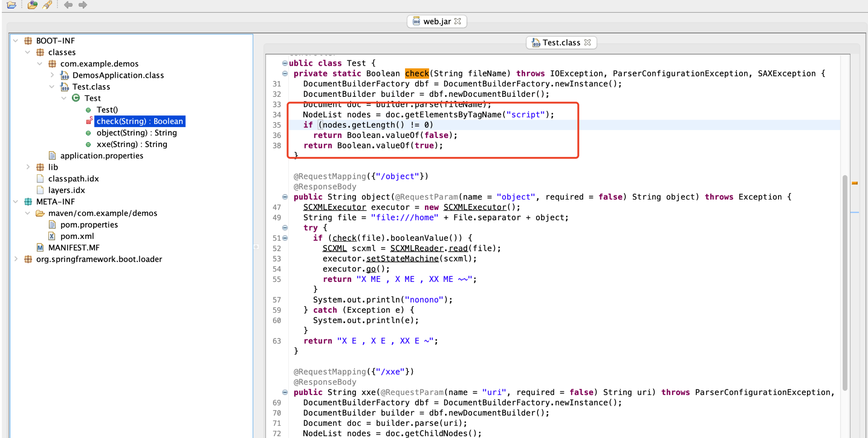Screen dimensions: 868x438
Task: Click the object(String) method icon
Action: click(x=88, y=133)
